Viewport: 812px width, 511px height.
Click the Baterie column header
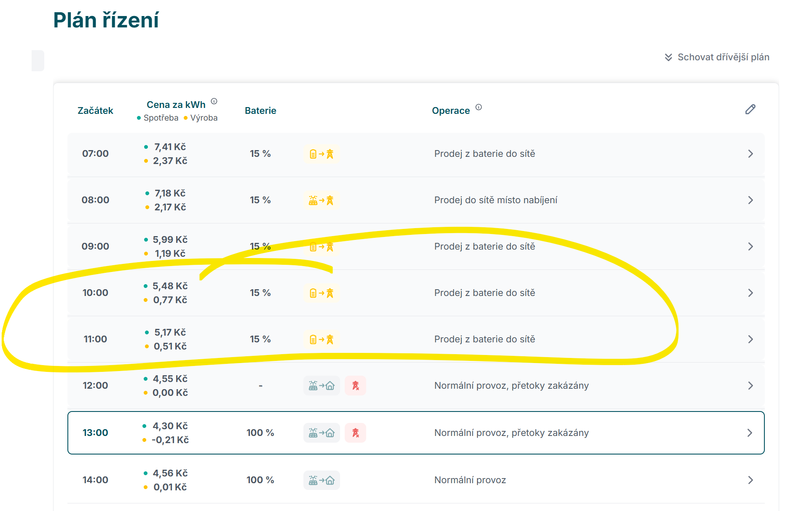click(x=260, y=111)
